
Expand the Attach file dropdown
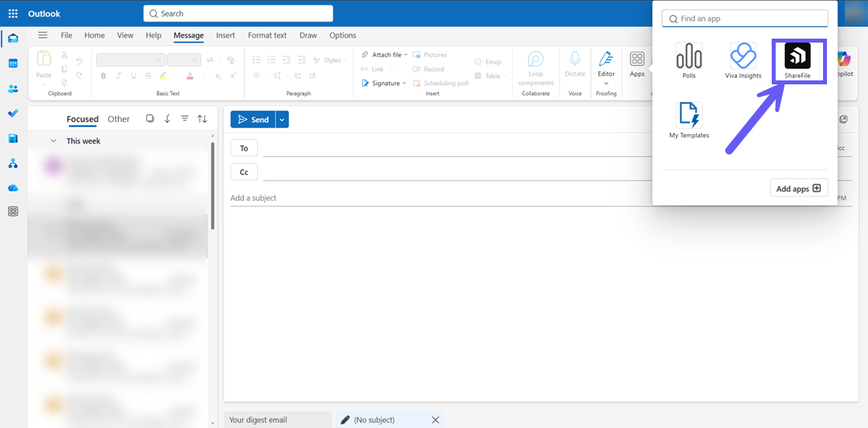[406, 54]
